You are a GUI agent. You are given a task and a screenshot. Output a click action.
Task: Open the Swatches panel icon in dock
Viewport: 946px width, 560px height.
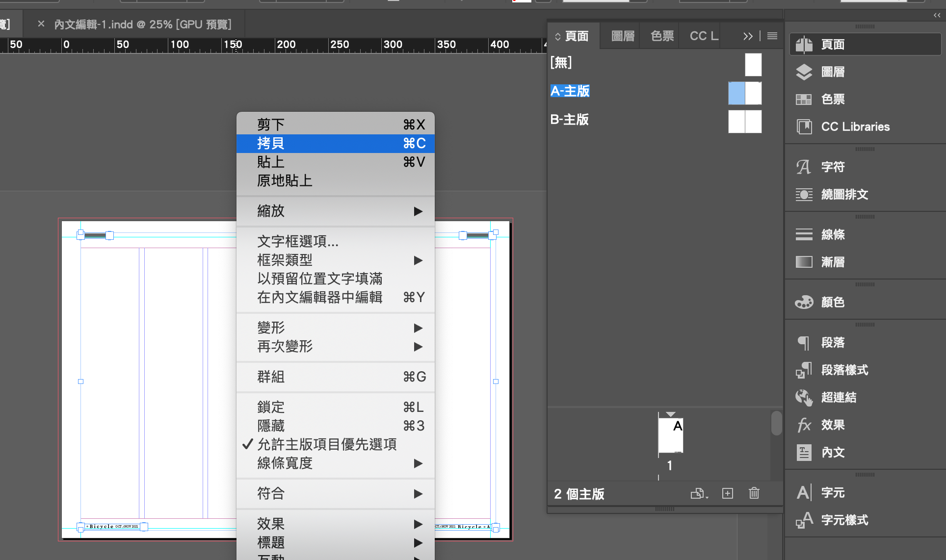coord(804,100)
